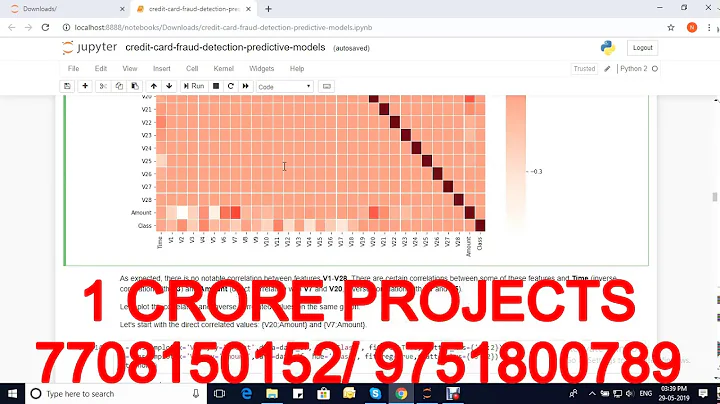Open the Widgets menu

point(261,68)
